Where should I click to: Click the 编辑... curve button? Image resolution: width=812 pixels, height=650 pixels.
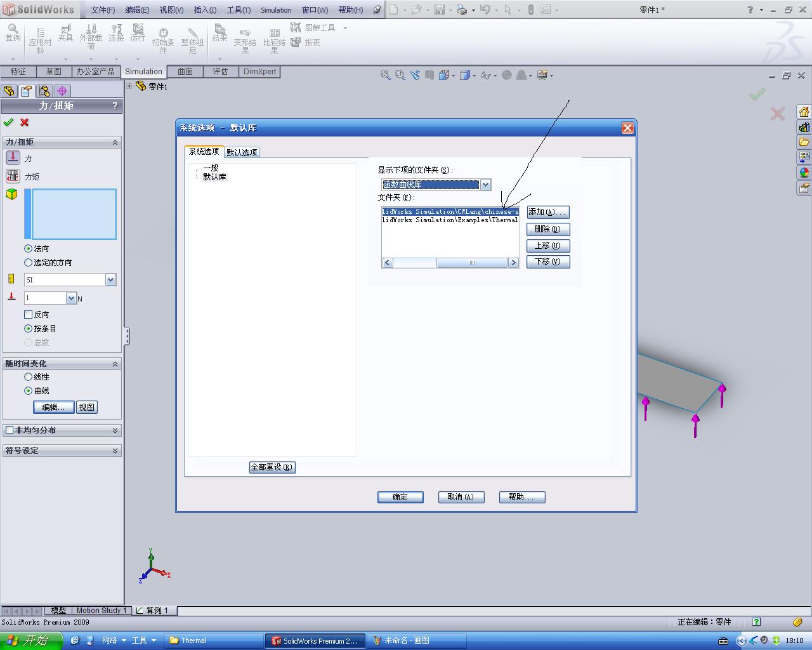click(x=54, y=407)
